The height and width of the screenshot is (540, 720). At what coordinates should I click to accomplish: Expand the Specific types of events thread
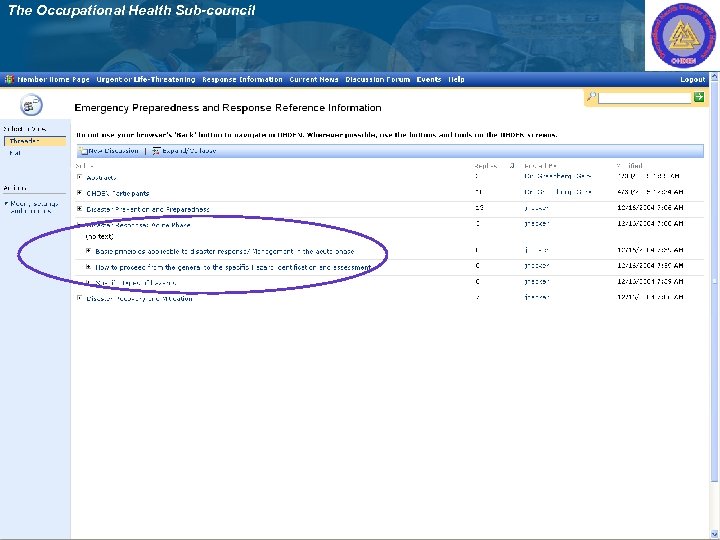89,282
